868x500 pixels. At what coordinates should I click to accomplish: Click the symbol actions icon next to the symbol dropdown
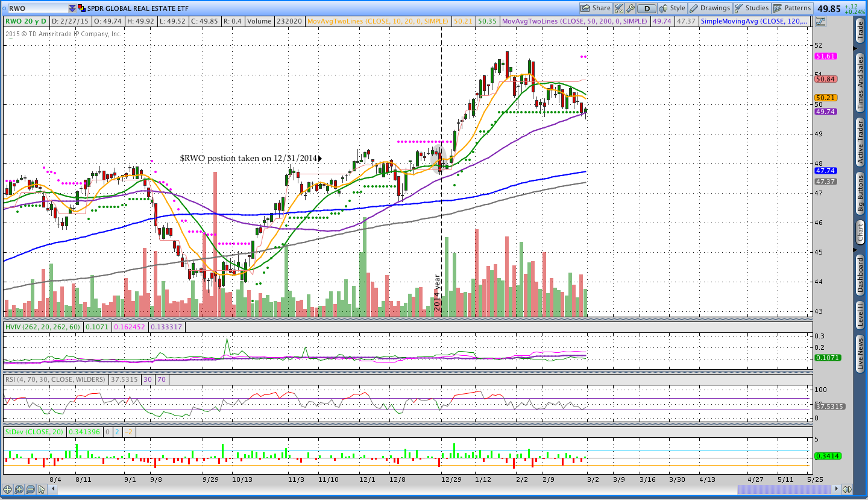click(83, 8)
